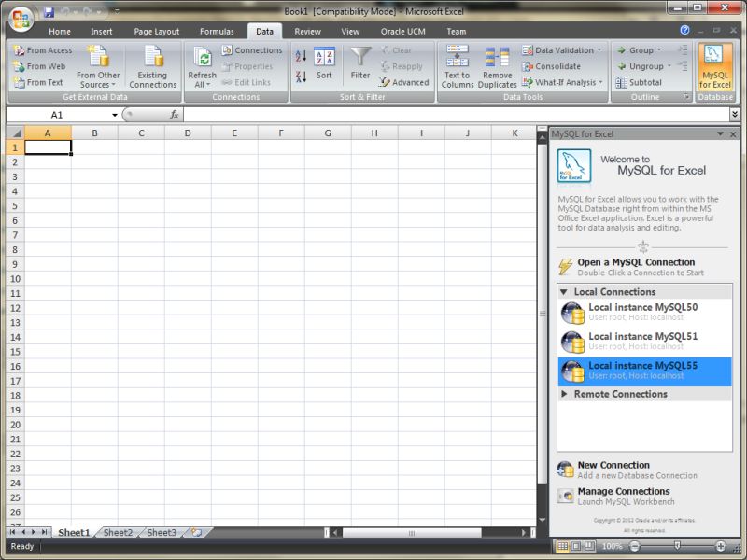Switch to Sheet2

click(119, 533)
